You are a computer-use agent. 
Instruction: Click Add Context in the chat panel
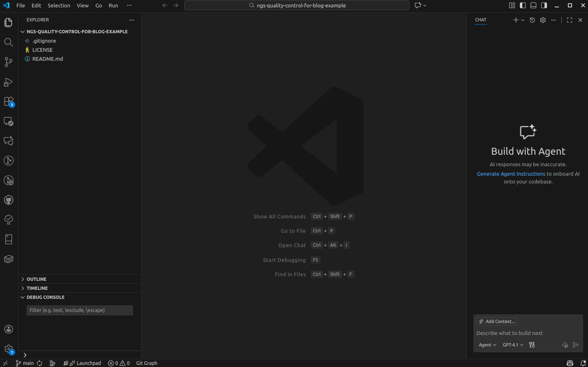coord(496,321)
